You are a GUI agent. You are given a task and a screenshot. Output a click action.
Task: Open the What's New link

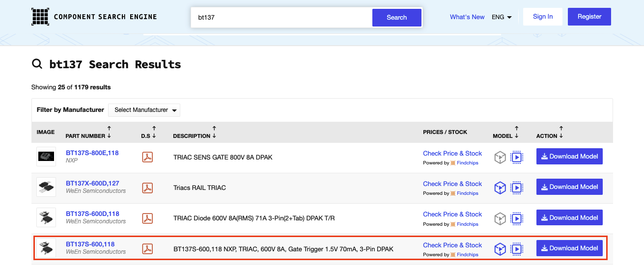[467, 17]
